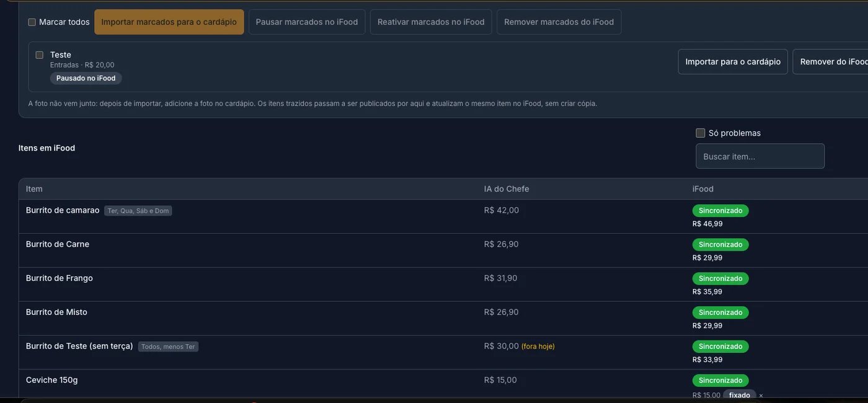Click the iFood column header

pyautogui.click(x=703, y=188)
